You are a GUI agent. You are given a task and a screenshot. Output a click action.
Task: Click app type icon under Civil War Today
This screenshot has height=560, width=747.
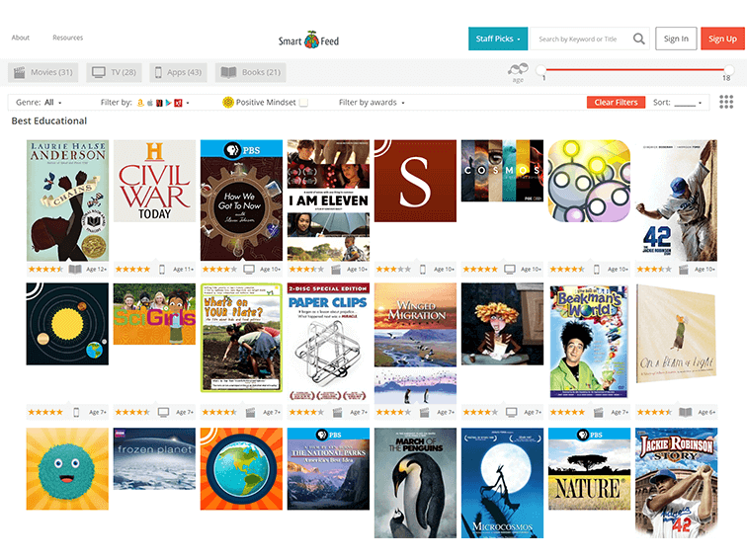coord(162,269)
